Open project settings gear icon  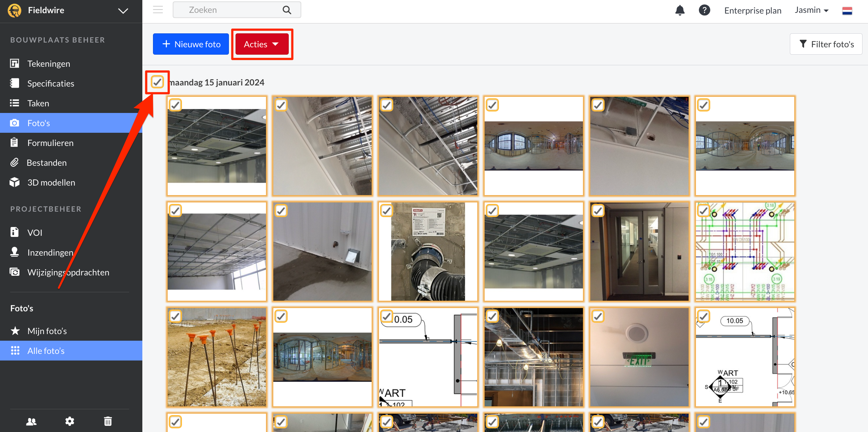point(70,421)
